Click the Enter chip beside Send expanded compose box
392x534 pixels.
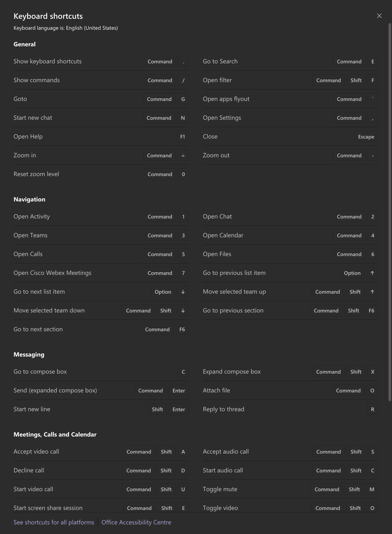178,390
